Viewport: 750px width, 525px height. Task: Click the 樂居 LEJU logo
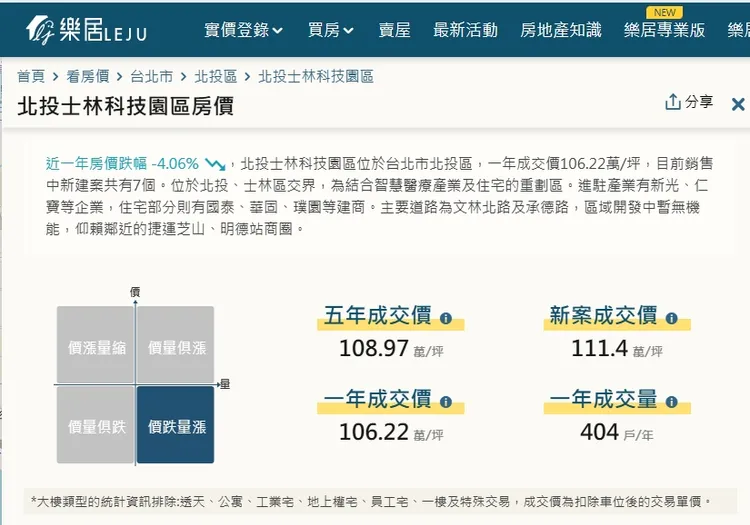click(87, 30)
